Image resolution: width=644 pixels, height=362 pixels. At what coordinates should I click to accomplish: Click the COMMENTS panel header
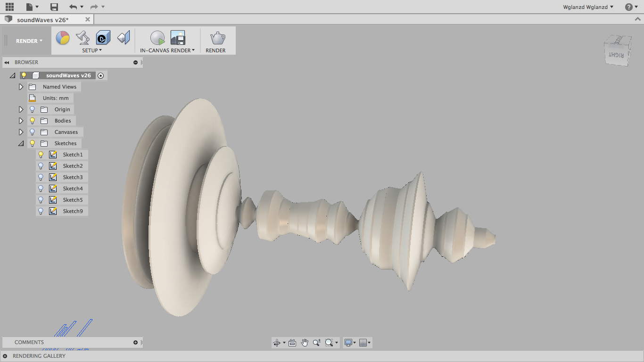[x=72, y=342]
